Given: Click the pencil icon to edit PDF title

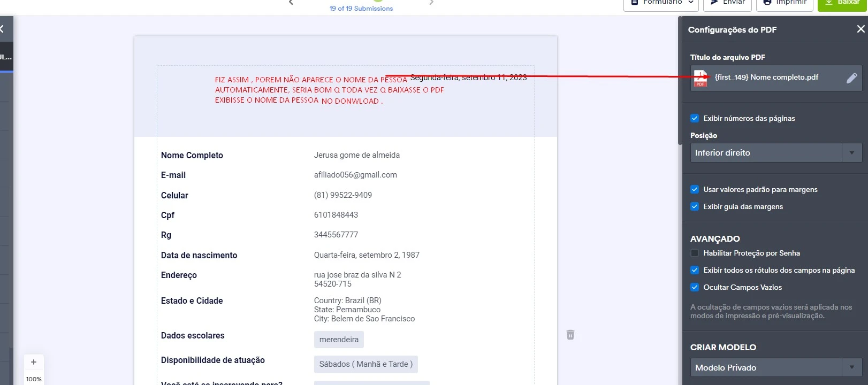Looking at the screenshot, I should [x=851, y=78].
